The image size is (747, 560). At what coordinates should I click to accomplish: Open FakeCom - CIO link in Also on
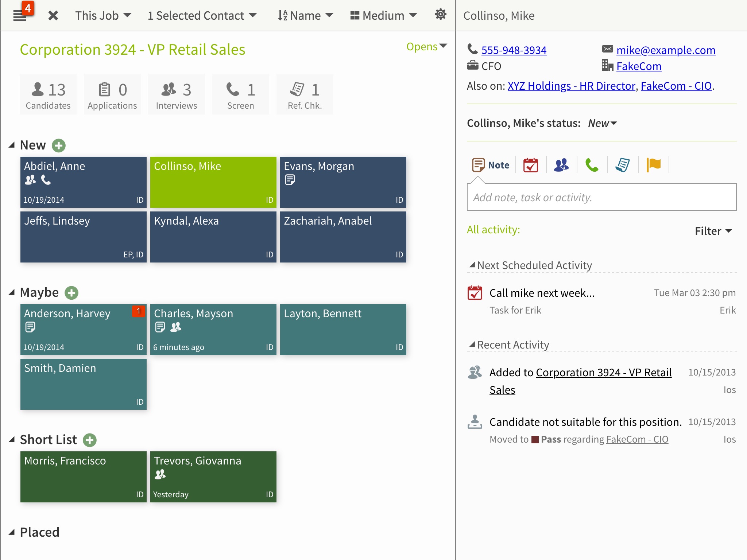coord(676,86)
